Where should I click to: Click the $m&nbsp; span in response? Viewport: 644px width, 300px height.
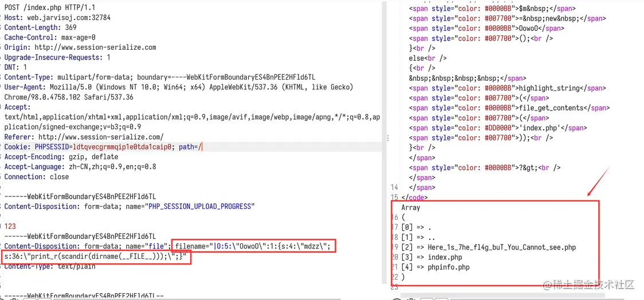492,8
